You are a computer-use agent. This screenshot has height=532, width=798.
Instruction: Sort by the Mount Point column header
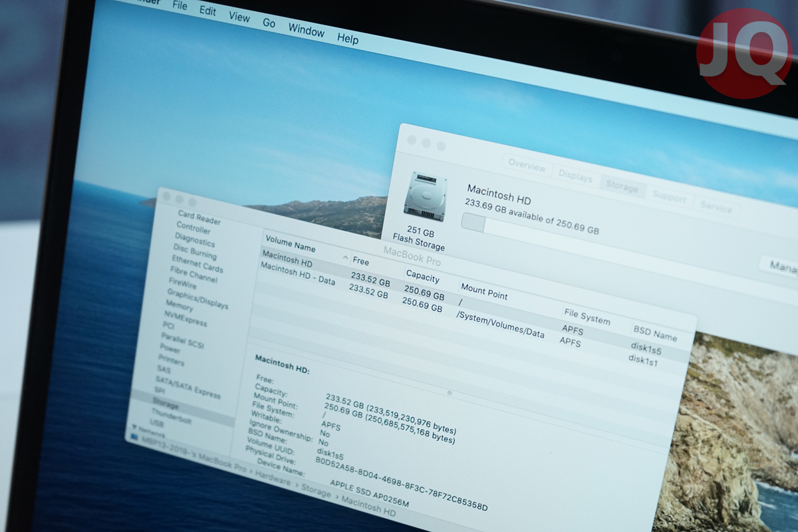point(483,291)
